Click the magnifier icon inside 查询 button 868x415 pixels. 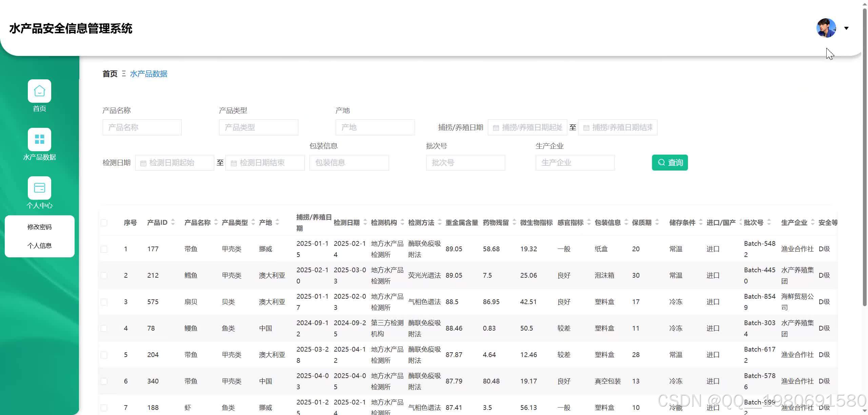point(661,162)
